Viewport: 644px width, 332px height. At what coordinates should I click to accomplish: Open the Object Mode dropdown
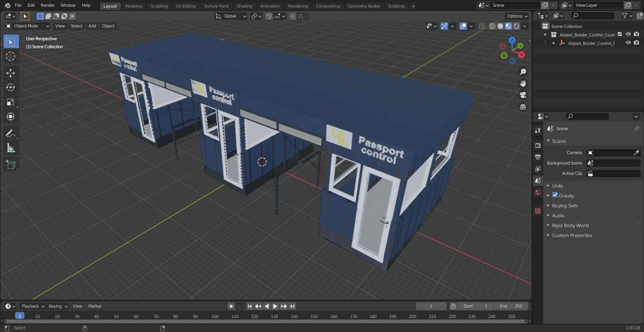pyautogui.click(x=28, y=26)
